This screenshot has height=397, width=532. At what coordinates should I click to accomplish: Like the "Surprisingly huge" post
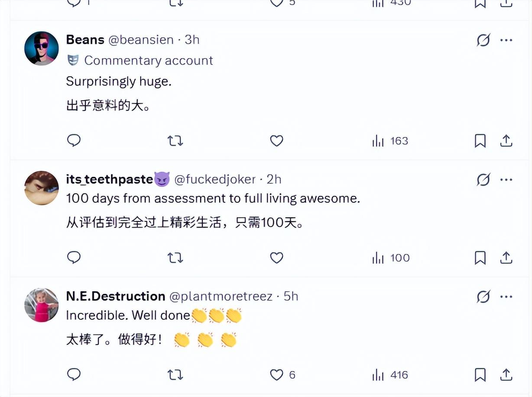coord(276,140)
